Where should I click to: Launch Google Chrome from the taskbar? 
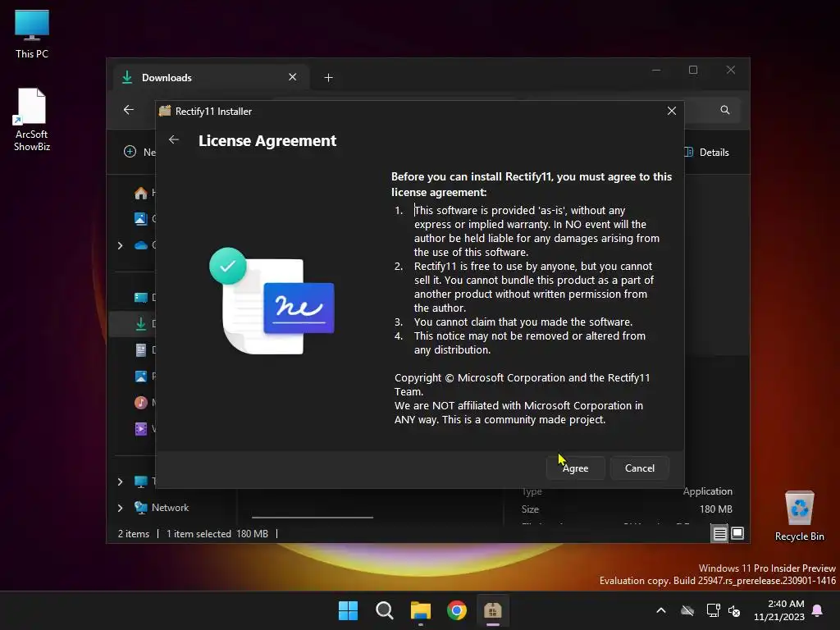click(456, 610)
